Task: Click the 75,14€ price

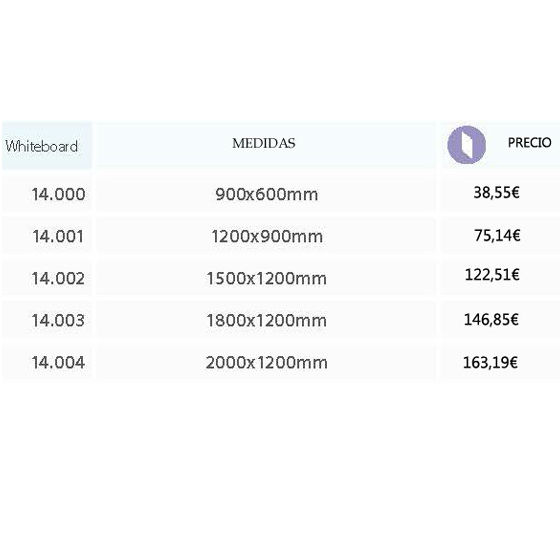Action: [497, 235]
